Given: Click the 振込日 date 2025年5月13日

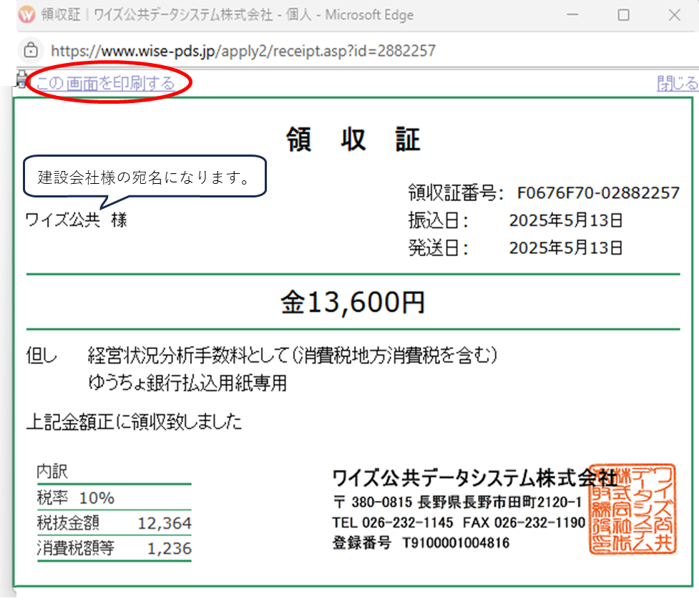Looking at the screenshot, I should (x=565, y=220).
